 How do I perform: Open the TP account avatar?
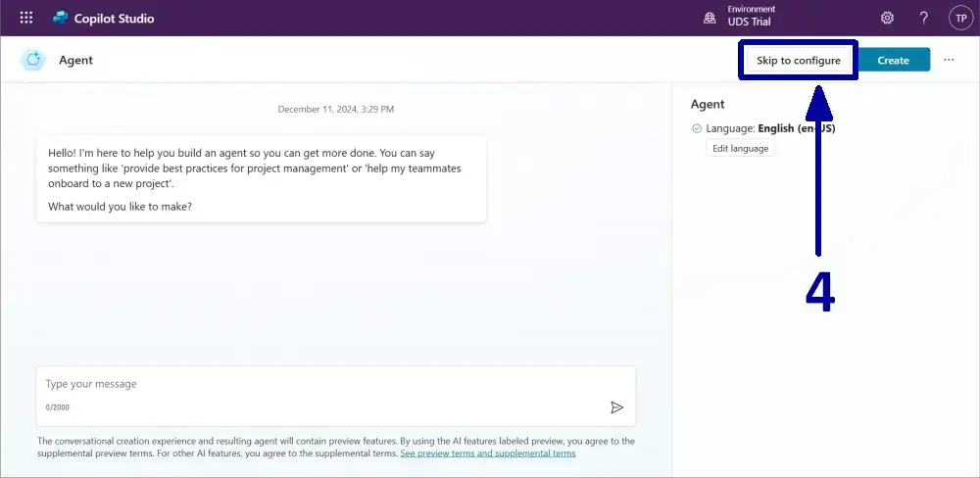click(961, 18)
